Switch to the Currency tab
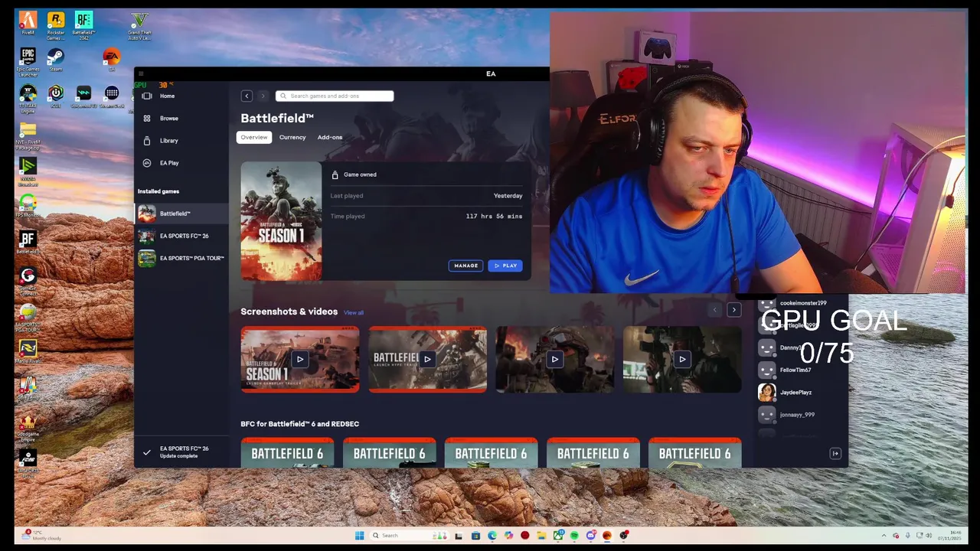Image resolution: width=980 pixels, height=551 pixels. point(292,137)
